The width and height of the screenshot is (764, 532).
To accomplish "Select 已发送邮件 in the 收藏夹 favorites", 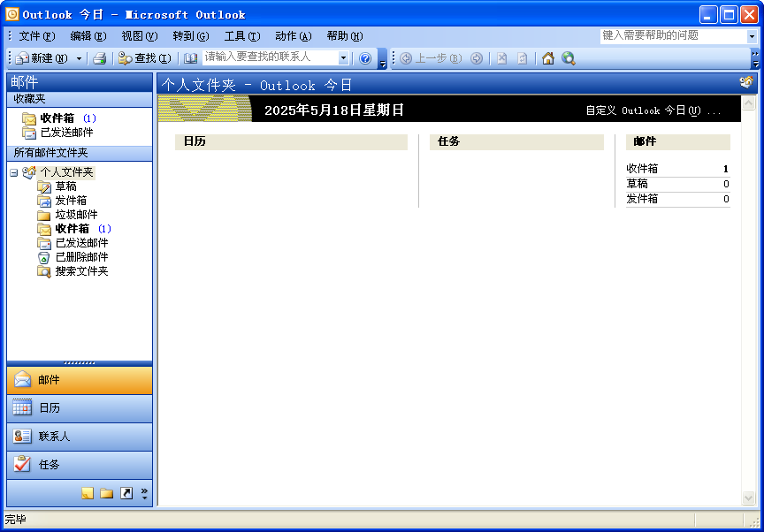I will (57, 133).
